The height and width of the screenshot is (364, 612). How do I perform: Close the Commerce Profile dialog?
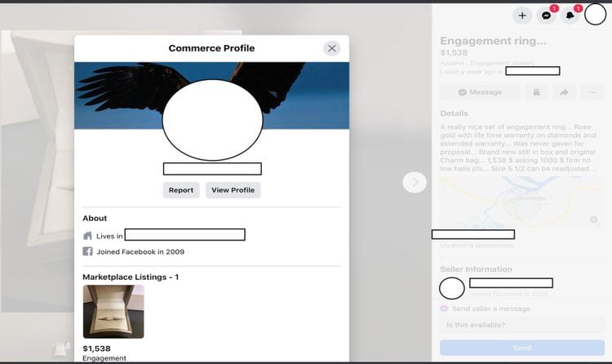[332, 48]
